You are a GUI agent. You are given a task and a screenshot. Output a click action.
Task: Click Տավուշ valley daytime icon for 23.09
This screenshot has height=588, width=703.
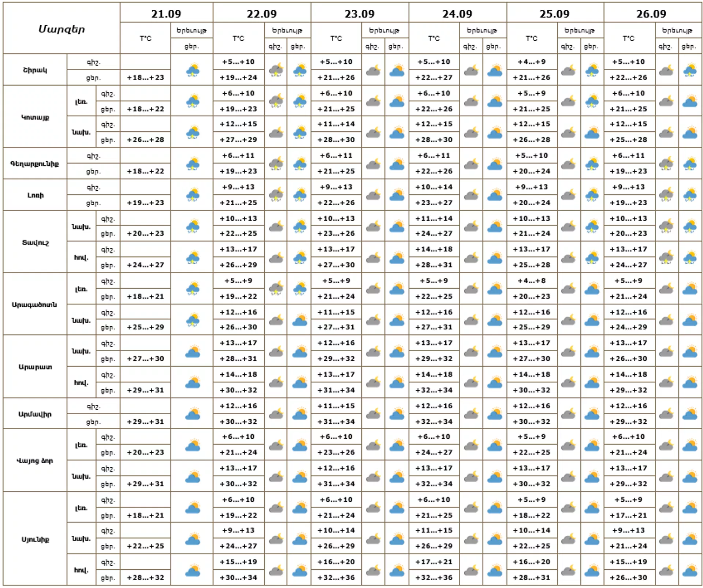pyautogui.click(x=397, y=257)
